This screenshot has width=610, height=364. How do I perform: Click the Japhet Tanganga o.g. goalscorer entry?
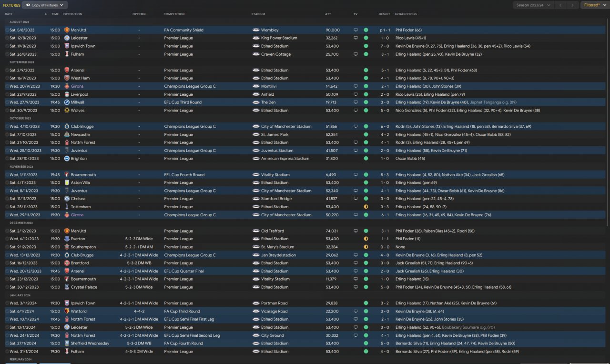pos(493,102)
